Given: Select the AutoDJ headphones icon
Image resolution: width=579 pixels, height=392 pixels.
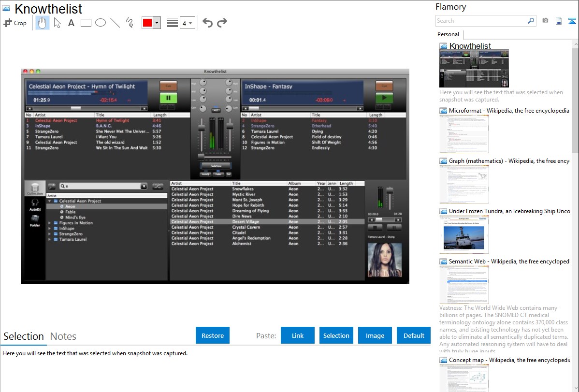Looking at the screenshot, I should point(35,204).
